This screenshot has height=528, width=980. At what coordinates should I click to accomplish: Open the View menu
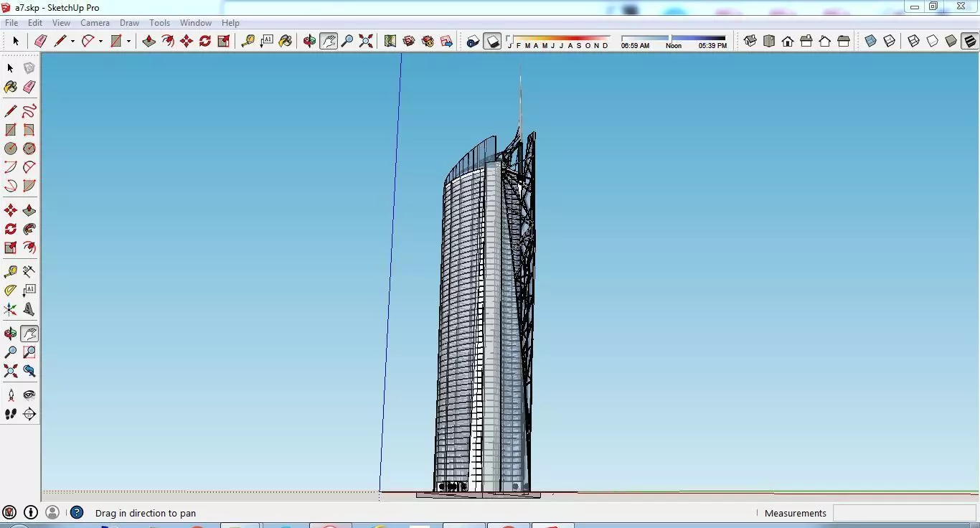61,23
